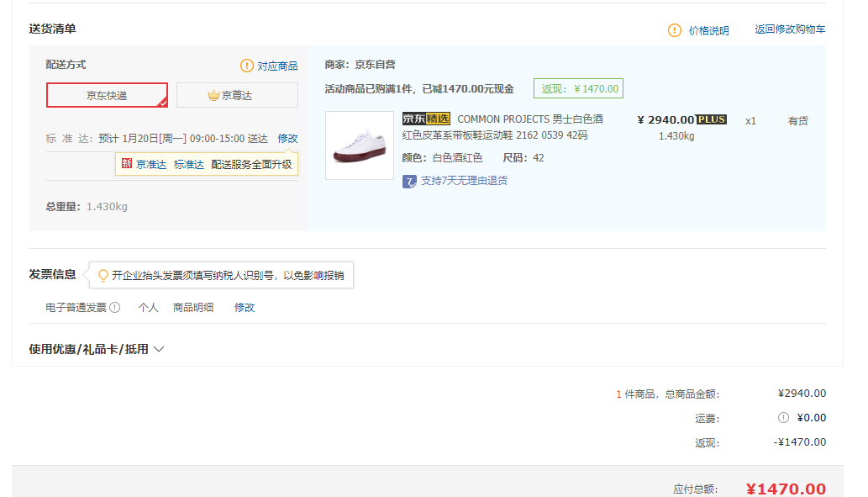Click the 送货清单 section heading

(x=52, y=29)
